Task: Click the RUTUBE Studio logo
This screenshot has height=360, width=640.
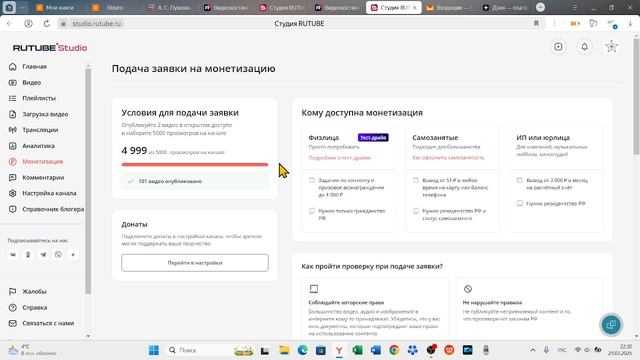Action: (50, 48)
